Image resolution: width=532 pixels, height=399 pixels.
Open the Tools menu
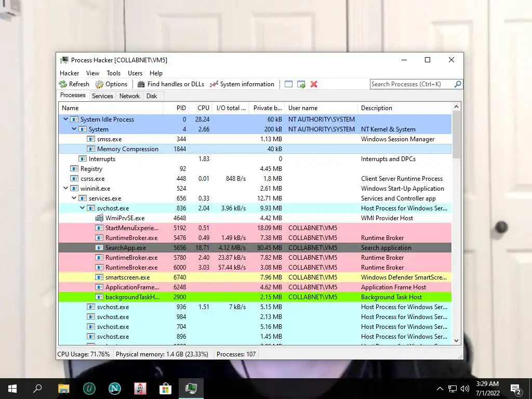coord(113,73)
